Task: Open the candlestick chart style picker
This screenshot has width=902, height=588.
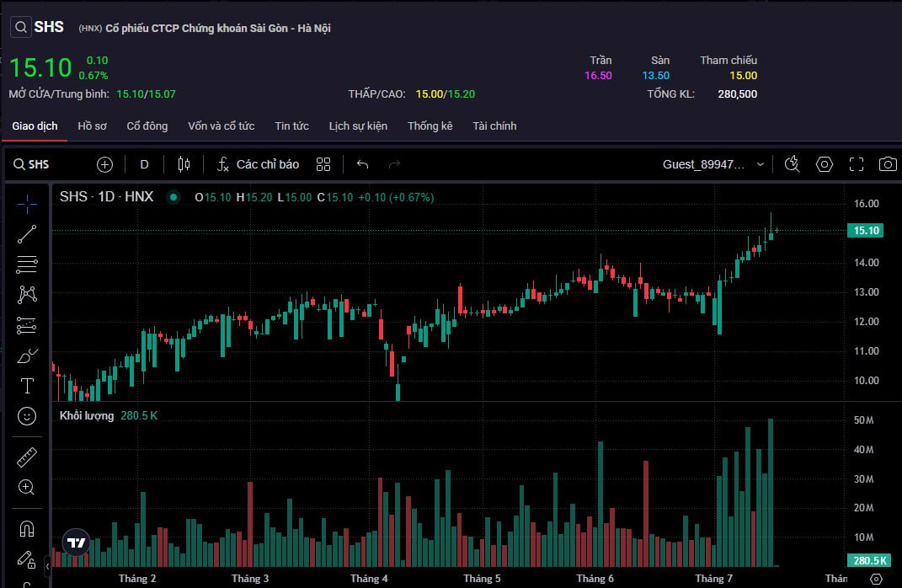Action: (x=184, y=164)
